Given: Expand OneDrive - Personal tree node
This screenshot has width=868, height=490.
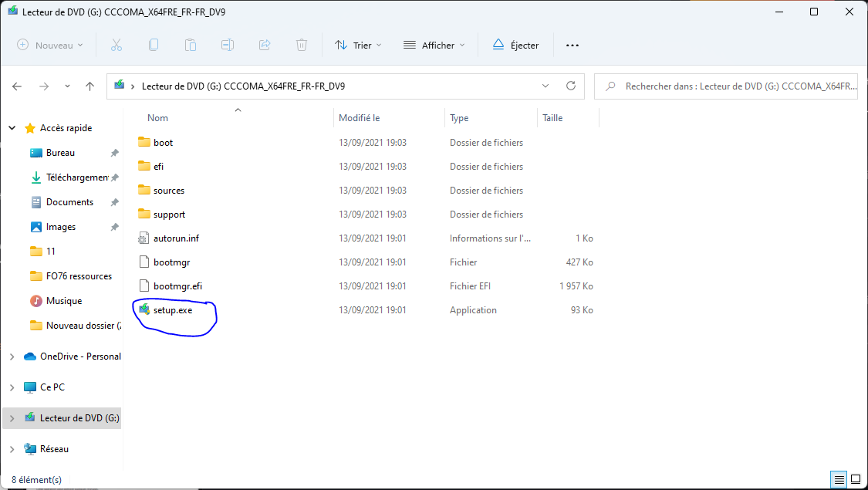Looking at the screenshot, I should point(12,357).
